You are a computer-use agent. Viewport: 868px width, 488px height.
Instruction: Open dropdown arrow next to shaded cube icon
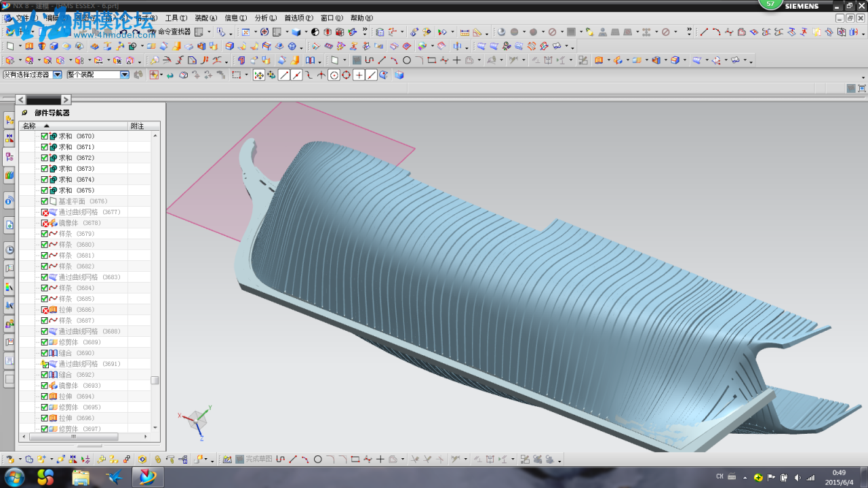pyautogui.click(x=306, y=31)
